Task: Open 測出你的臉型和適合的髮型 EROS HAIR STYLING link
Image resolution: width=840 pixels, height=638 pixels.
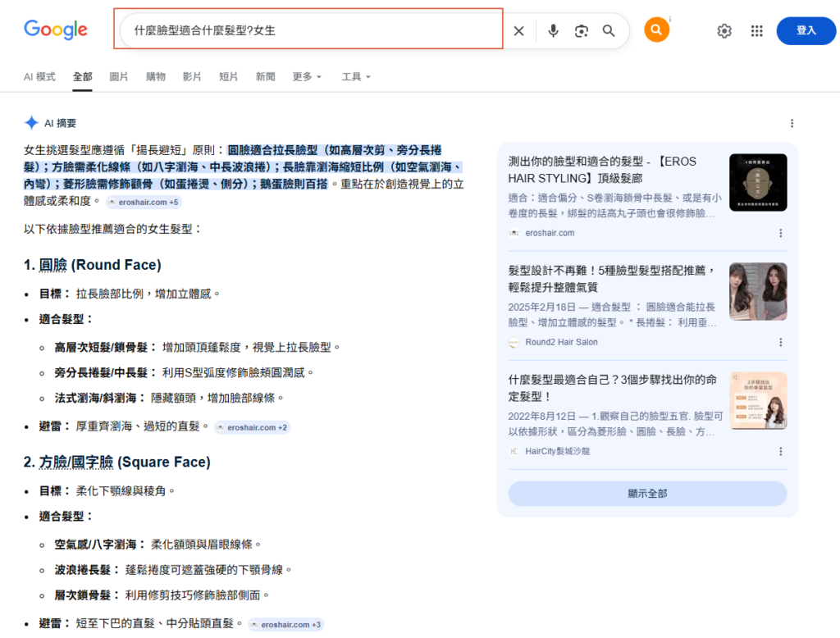Action: pyautogui.click(x=602, y=170)
